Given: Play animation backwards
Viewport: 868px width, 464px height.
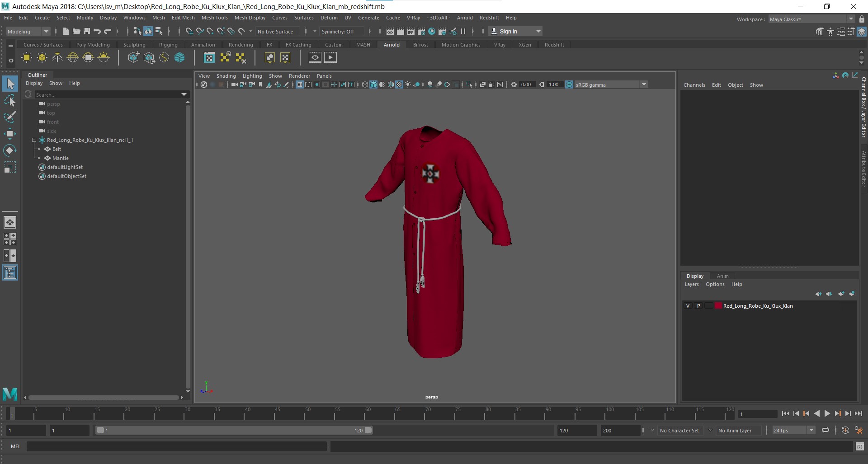Looking at the screenshot, I should (817, 413).
